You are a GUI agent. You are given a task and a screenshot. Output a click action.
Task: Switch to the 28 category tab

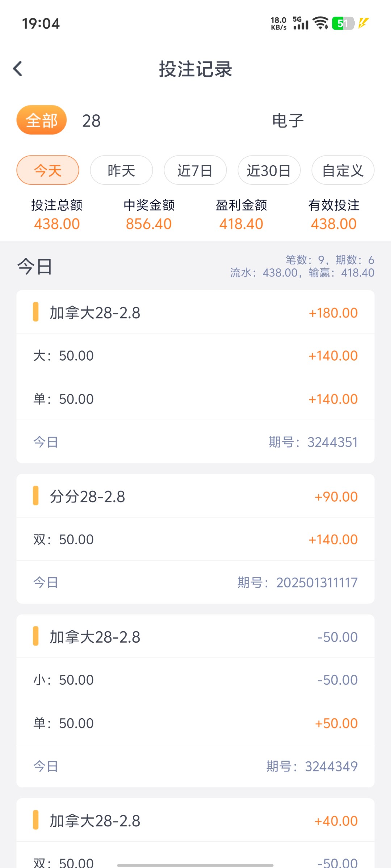tap(91, 121)
